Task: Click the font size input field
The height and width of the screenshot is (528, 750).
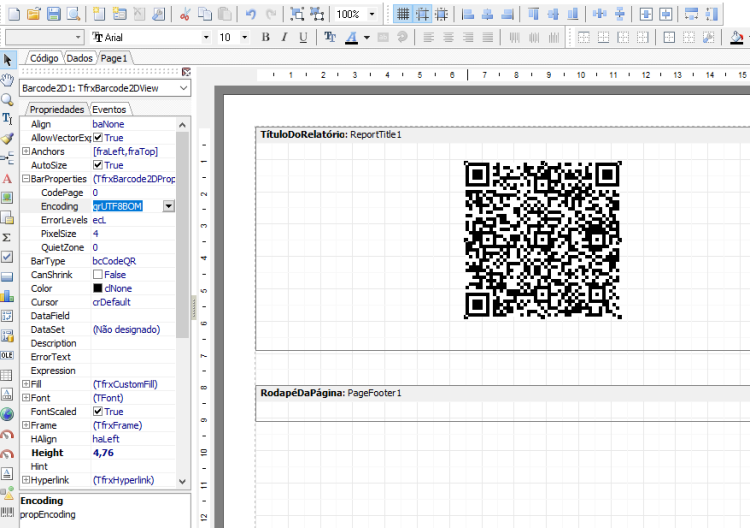Action: click(229, 37)
